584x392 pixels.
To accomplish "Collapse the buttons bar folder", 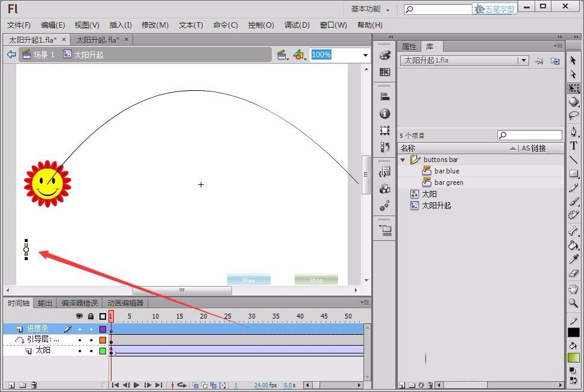I will [x=403, y=160].
